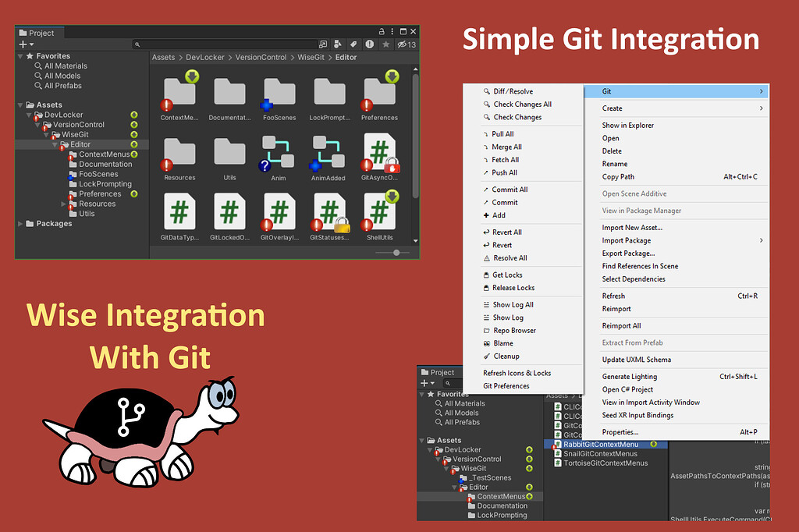Click the star favorites filter icon in the toolbar
This screenshot has height=532, width=799.
pos(387,43)
